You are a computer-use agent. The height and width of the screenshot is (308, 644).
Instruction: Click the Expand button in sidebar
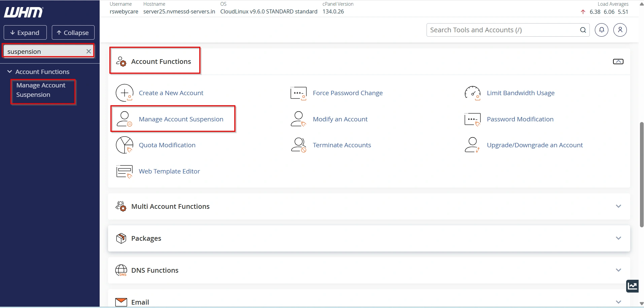[x=25, y=33]
